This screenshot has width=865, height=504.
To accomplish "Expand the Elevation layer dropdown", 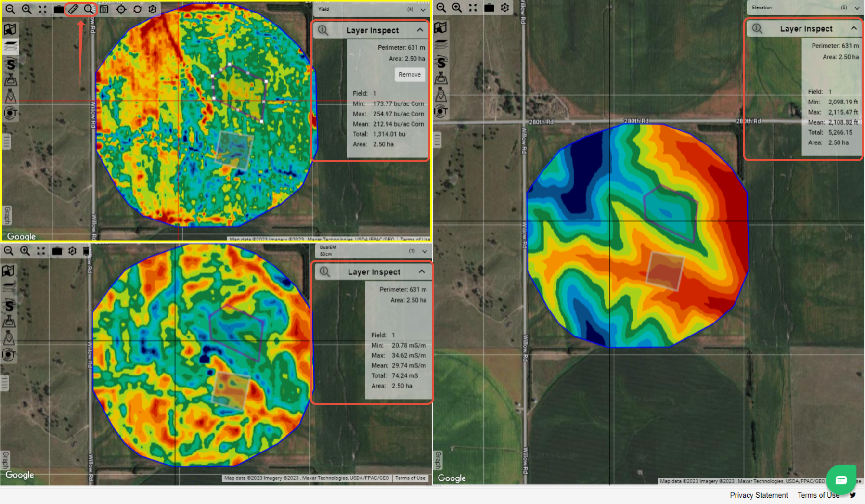I will click(x=857, y=8).
